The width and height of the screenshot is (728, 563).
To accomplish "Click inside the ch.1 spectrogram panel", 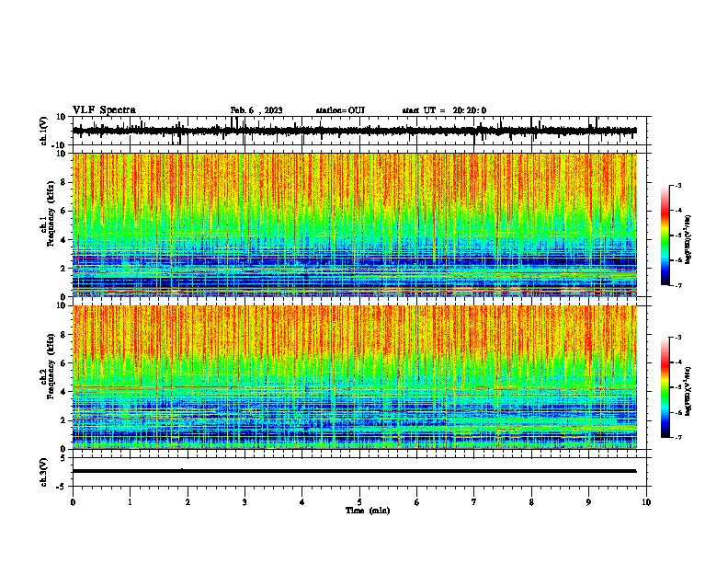I will tap(354, 224).
